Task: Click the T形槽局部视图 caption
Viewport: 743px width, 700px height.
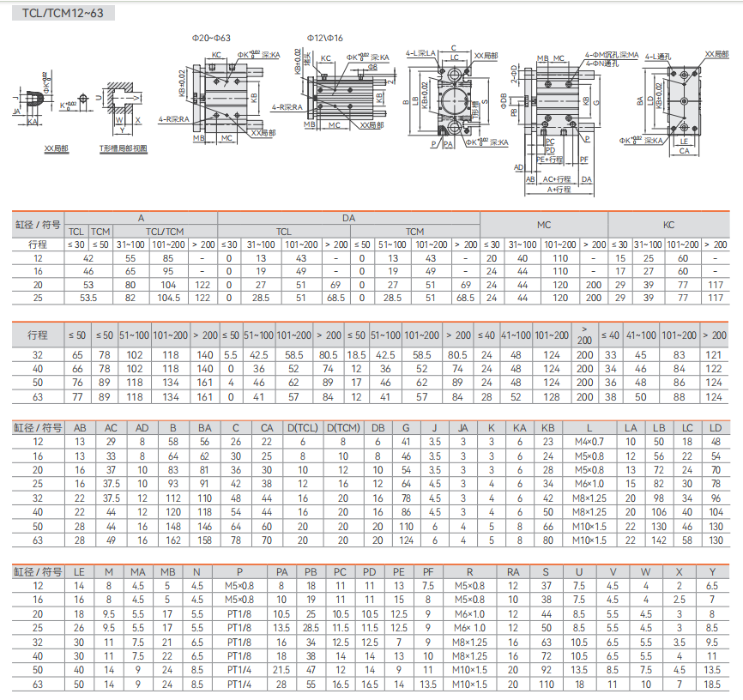Action: [x=123, y=148]
